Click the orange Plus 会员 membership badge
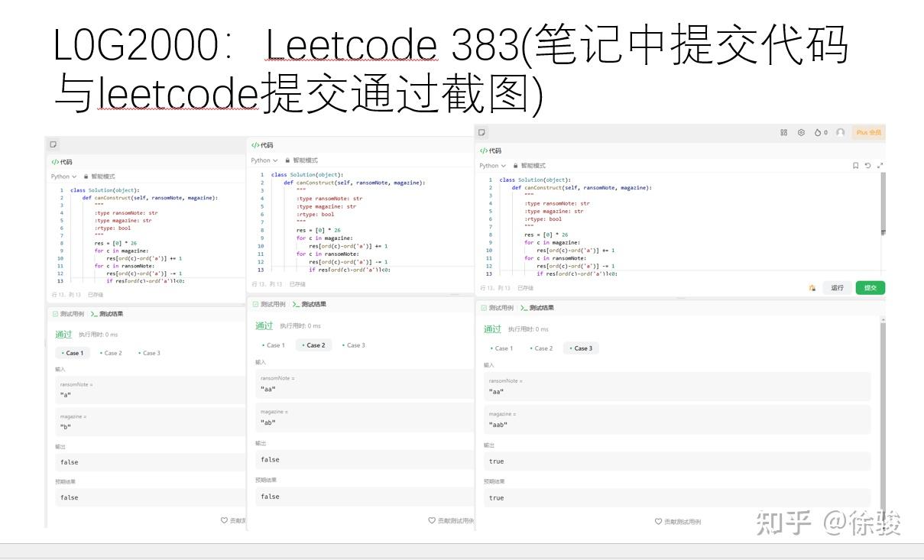This screenshot has width=924, height=560. pyautogui.click(x=870, y=132)
